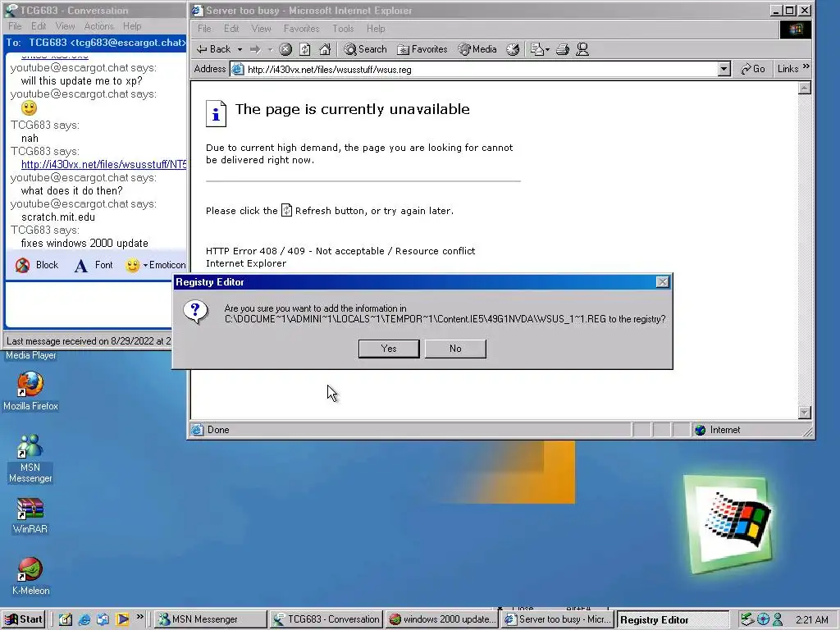
Task: Switch to TCG683 Conversation taskbar button
Action: (x=326, y=619)
